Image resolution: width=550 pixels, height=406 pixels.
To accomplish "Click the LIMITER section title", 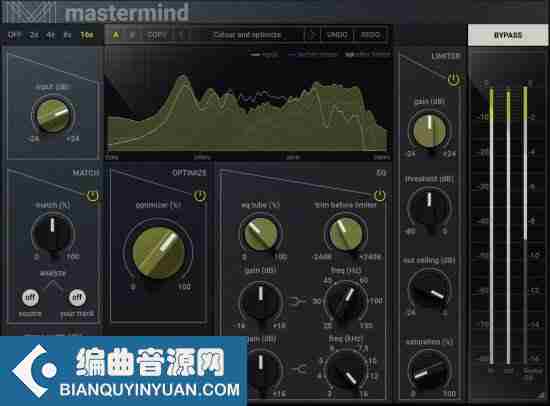I will pyautogui.click(x=445, y=56).
